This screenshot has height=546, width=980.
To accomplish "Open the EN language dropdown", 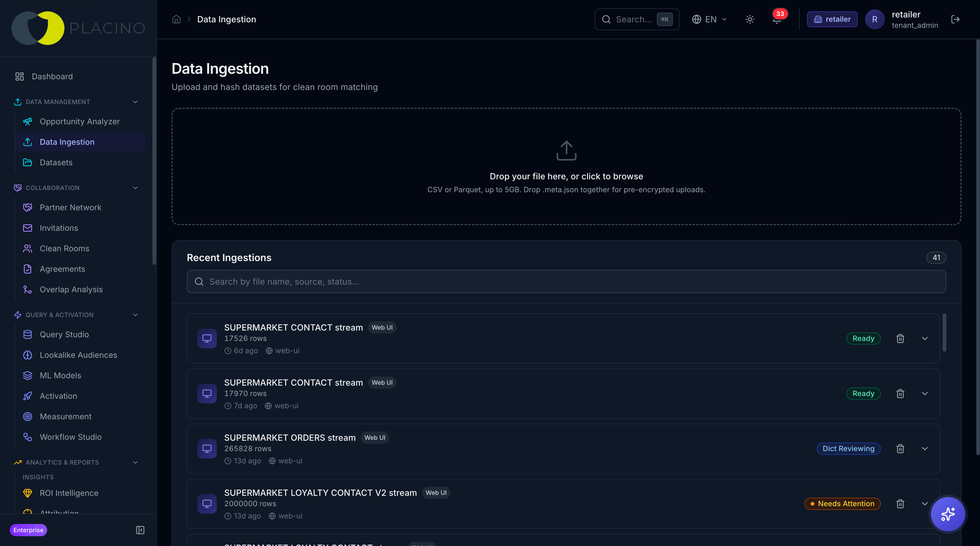I will tap(709, 19).
